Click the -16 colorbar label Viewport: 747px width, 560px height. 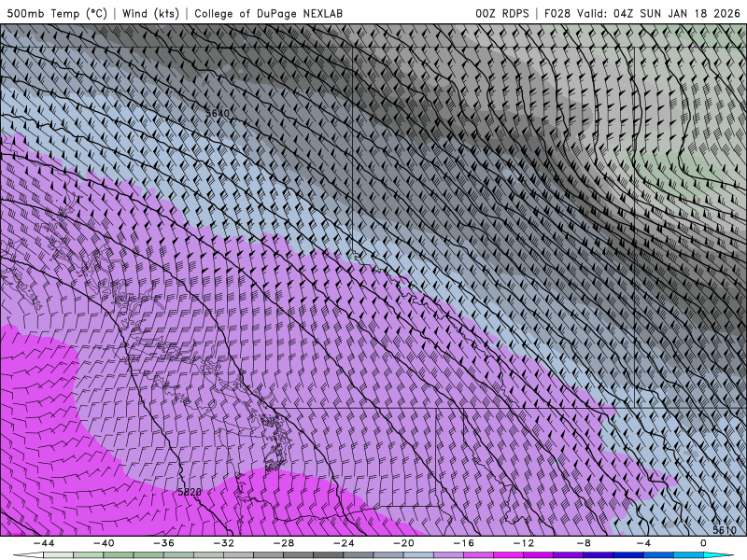tap(463, 543)
